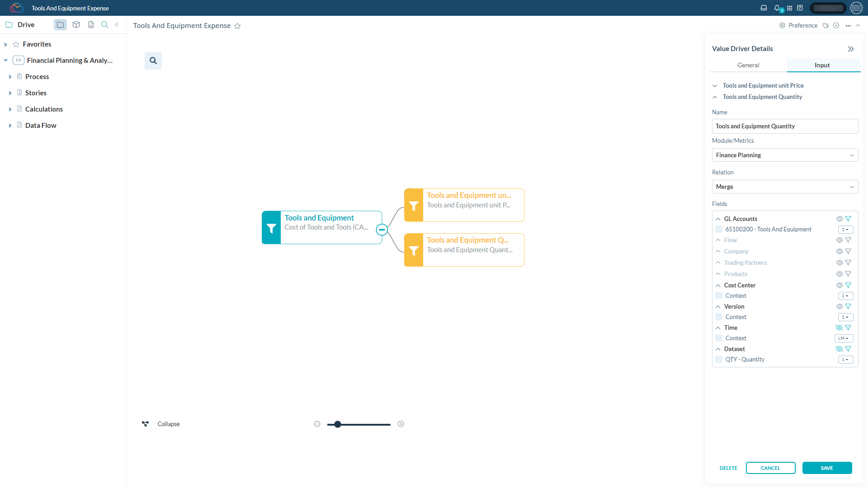The height and width of the screenshot is (488, 868).
Task: Collapse the Financial Planning & Analytics tree
Action: (5, 60)
